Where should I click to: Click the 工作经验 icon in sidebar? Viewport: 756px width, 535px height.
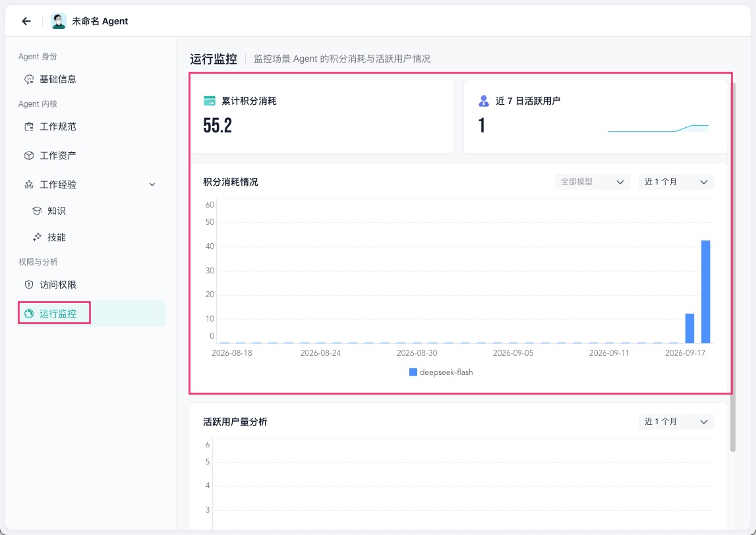pyautogui.click(x=29, y=184)
